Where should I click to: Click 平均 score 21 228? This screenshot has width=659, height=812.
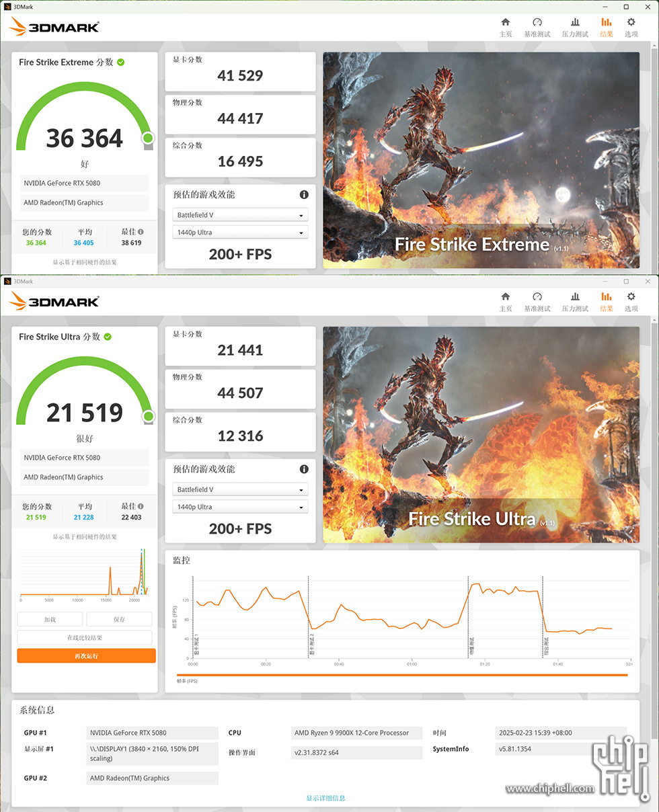[84, 517]
